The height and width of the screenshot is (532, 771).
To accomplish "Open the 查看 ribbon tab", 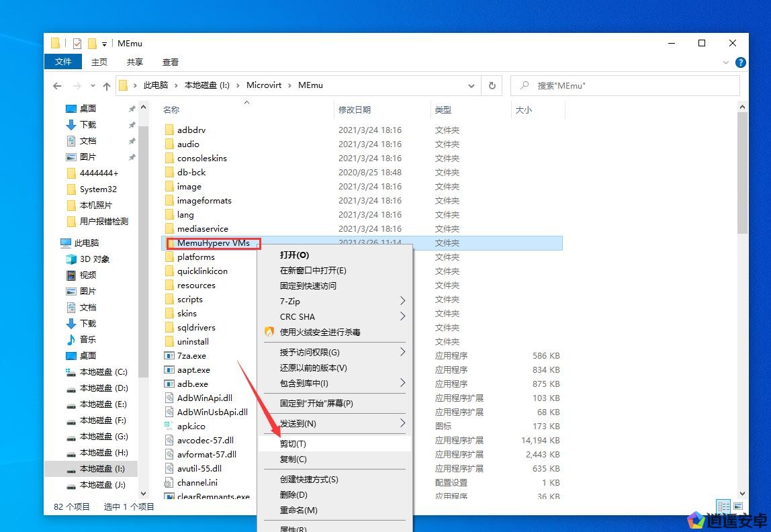I will pos(171,62).
